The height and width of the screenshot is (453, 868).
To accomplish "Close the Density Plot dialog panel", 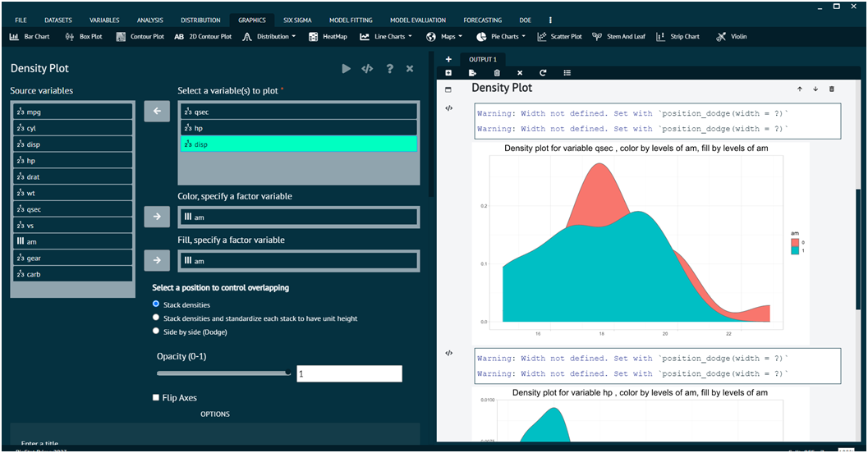I will [x=410, y=69].
